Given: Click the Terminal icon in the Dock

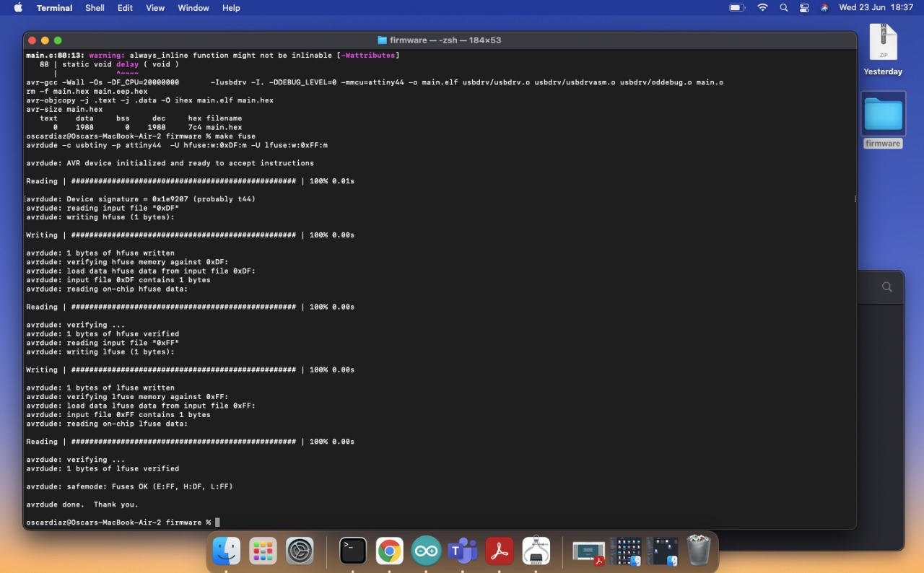Looking at the screenshot, I should coord(353,552).
